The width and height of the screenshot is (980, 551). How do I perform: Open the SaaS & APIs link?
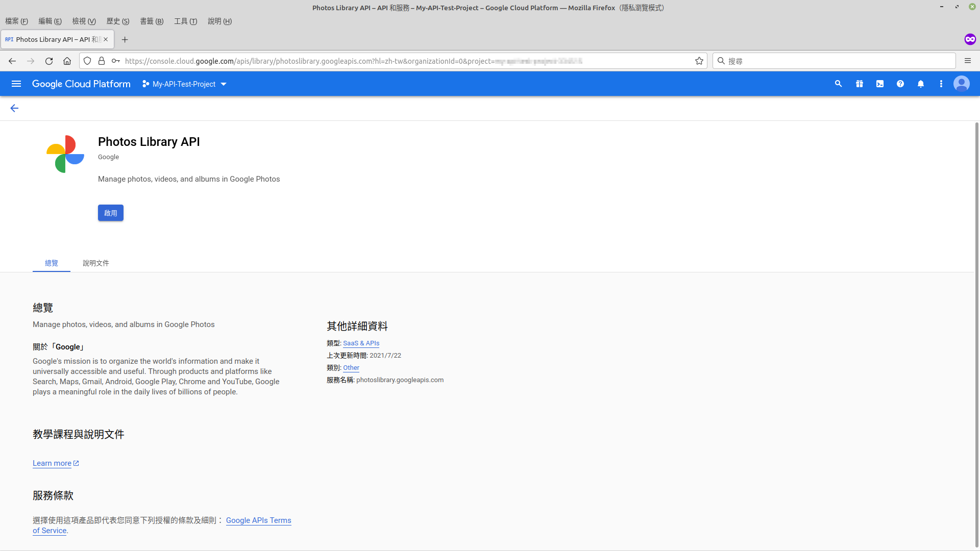coord(361,343)
